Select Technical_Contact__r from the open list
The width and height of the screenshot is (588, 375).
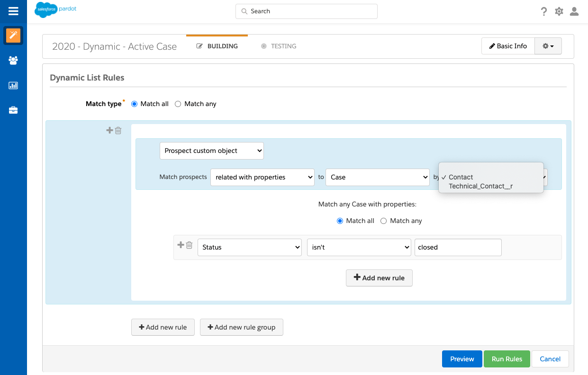(x=480, y=187)
